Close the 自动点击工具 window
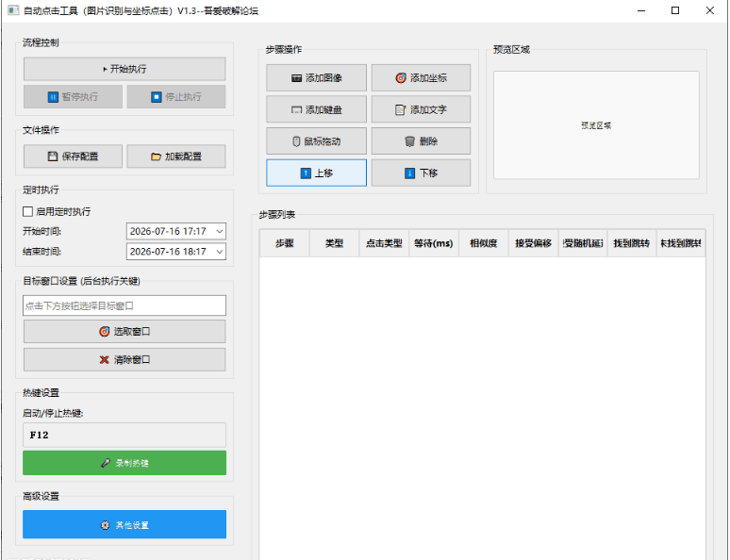The image size is (730, 560). click(709, 10)
